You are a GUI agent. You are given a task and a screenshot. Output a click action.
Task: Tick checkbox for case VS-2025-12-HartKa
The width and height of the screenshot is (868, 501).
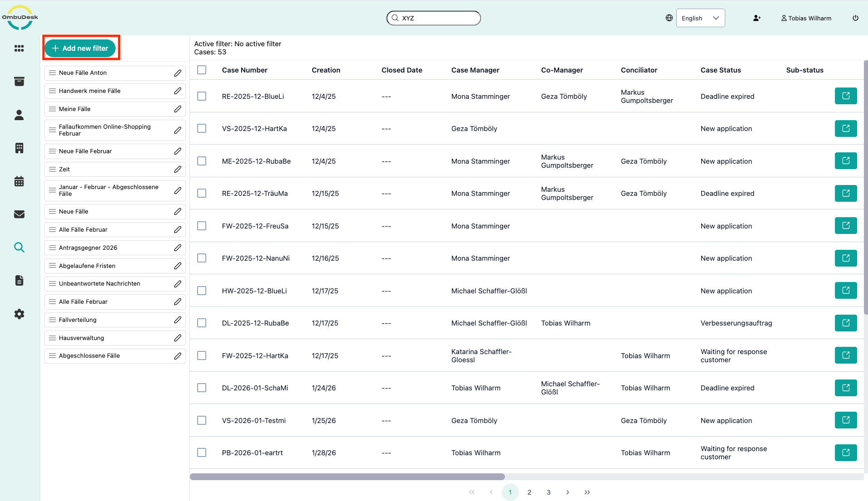click(x=202, y=129)
